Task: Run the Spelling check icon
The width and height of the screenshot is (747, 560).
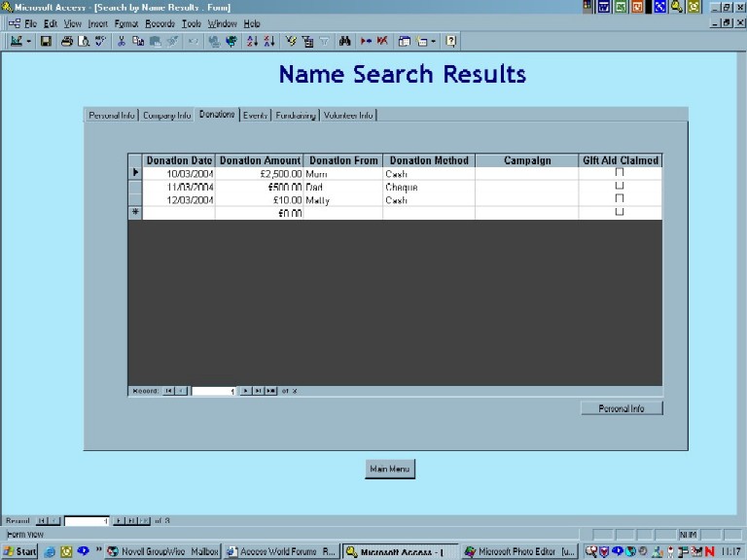Action: (x=100, y=42)
